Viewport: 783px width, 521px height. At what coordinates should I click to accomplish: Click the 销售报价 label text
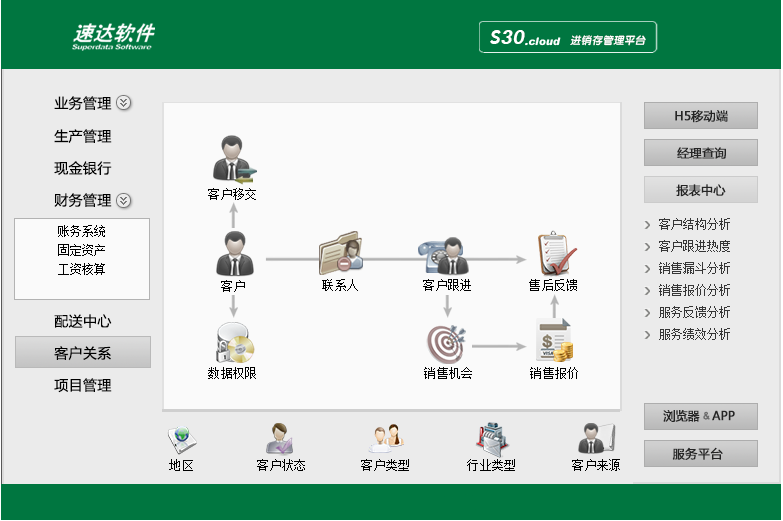tap(554, 373)
